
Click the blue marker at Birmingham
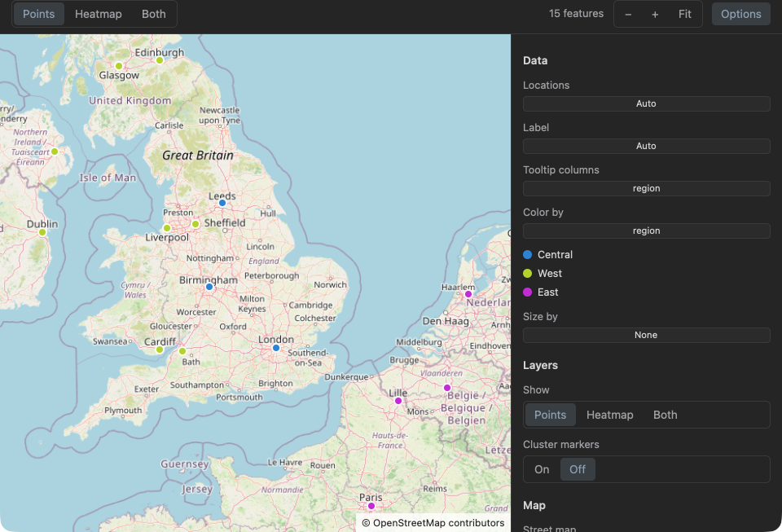(x=209, y=287)
